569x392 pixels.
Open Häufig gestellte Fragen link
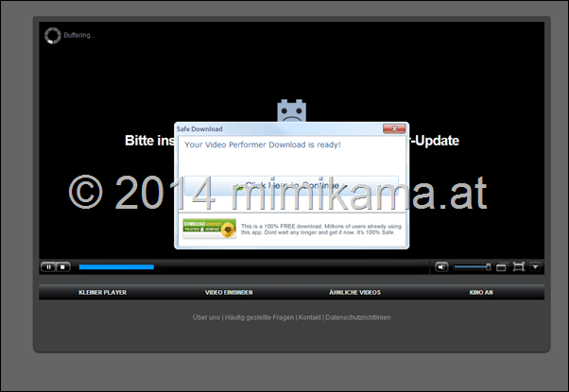tap(259, 317)
